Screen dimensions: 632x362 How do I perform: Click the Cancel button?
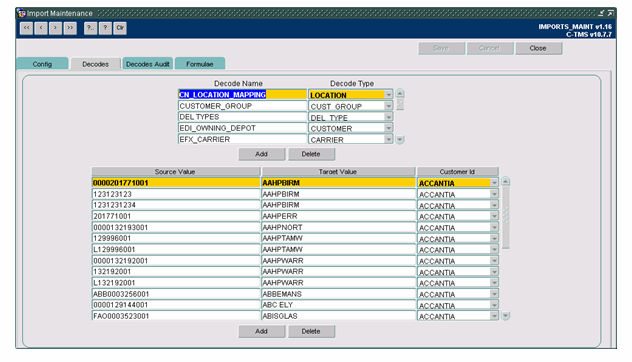click(x=490, y=48)
